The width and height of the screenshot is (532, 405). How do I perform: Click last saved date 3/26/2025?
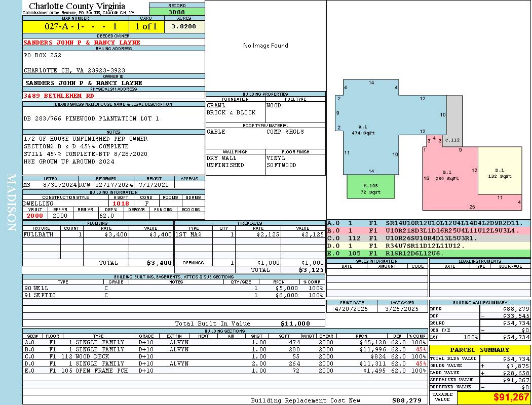tap(402, 309)
